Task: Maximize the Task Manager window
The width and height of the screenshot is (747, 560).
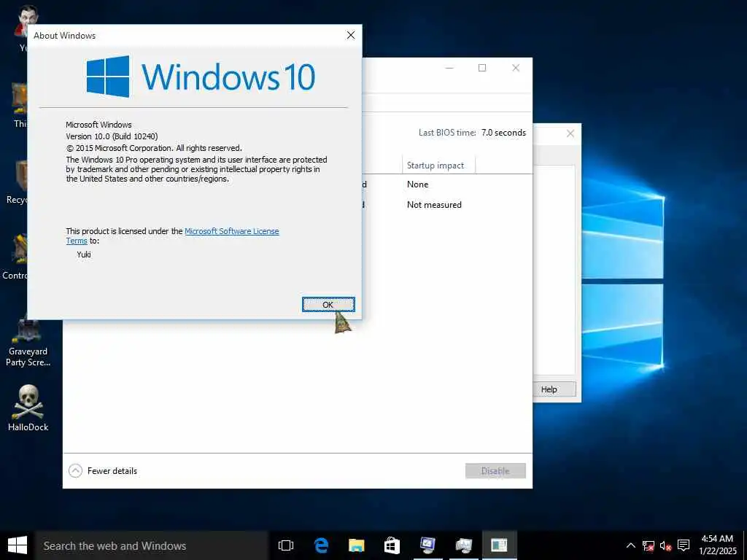Action: pyautogui.click(x=482, y=68)
